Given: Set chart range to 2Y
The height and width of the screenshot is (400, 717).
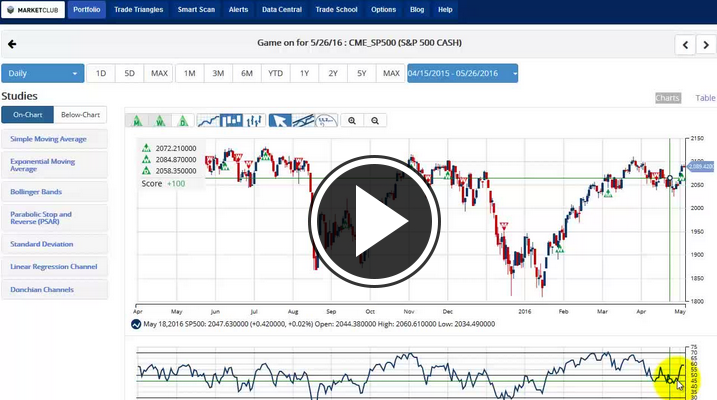Looking at the screenshot, I should point(333,73).
